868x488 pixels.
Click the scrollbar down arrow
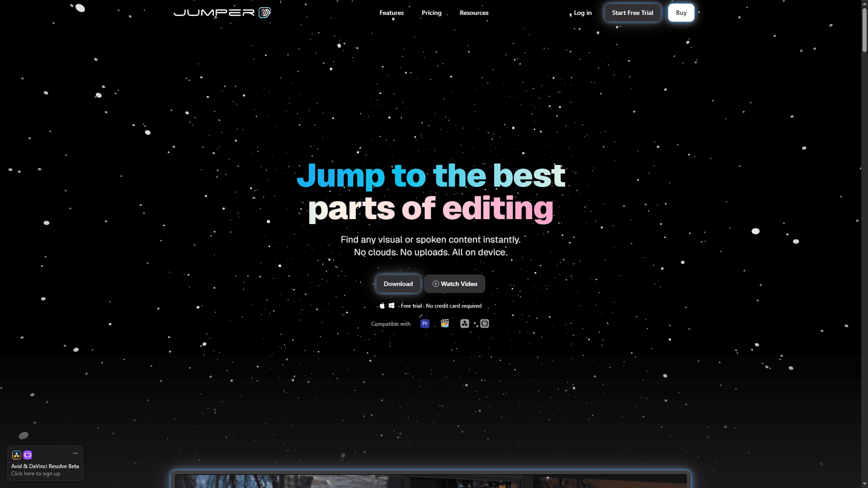pos(864,484)
